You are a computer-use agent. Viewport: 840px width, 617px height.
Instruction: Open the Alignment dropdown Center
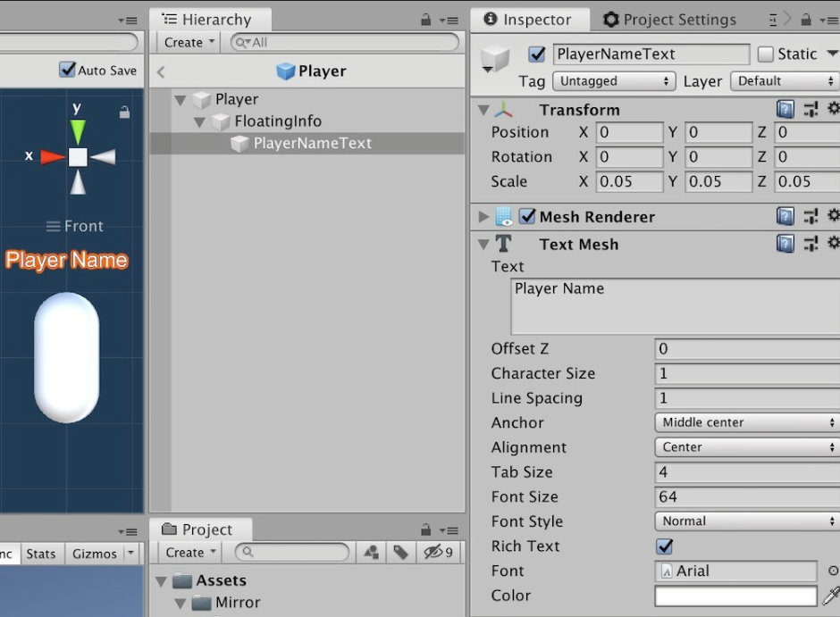[x=747, y=446]
